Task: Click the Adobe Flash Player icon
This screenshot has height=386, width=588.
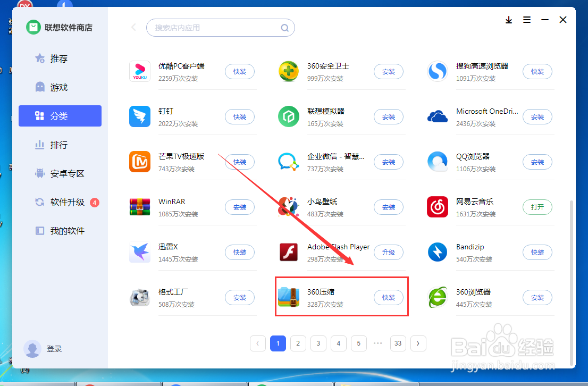Action: click(x=288, y=252)
